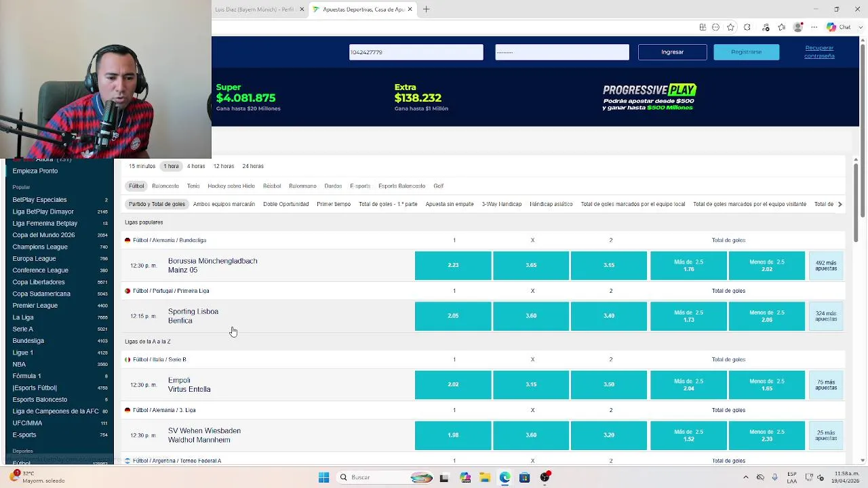Switch to the Baloncesto sport tab
Viewport: 868px width, 488px height.
[165, 186]
